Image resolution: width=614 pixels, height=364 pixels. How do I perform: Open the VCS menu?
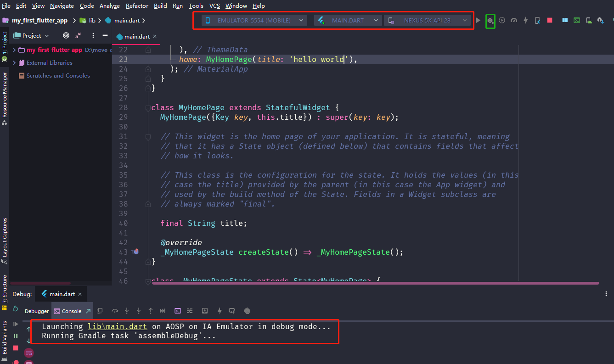(x=214, y=6)
